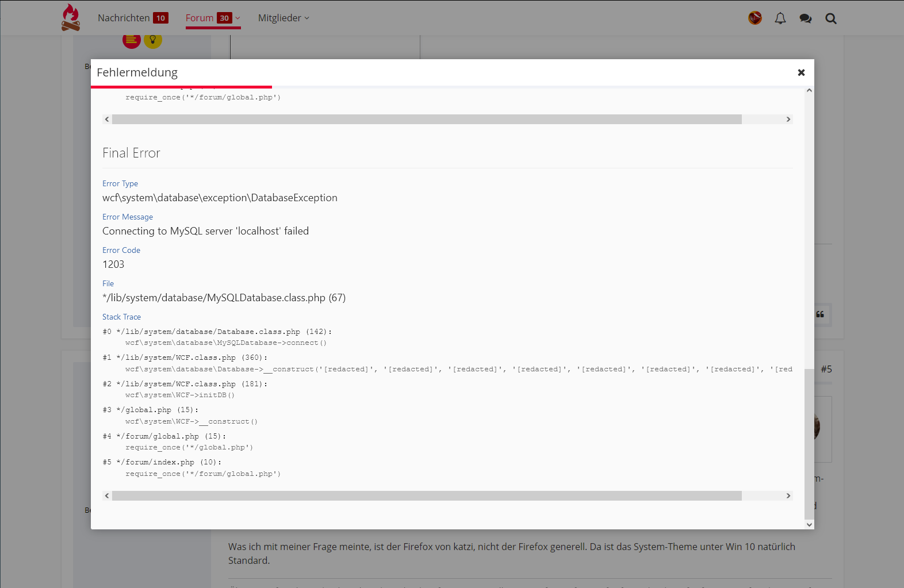This screenshot has height=588, width=904.
Task: Click stack line #0 Database.class.php (142)
Action: (x=217, y=332)
